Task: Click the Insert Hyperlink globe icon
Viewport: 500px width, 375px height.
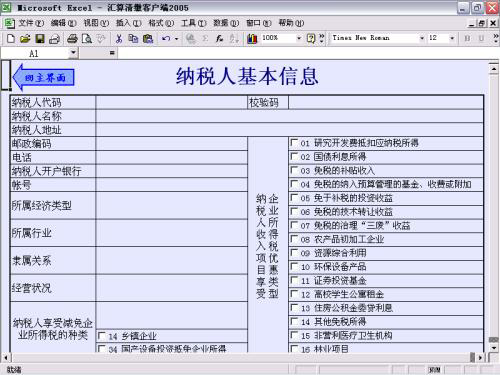Action: click(x=191, y=39)
